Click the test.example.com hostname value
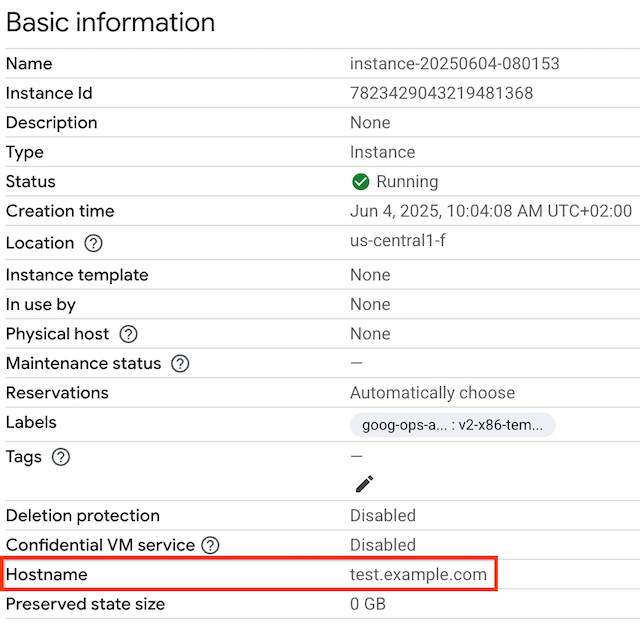This screenshot has height=630, width=640. (x=418, y=575)
